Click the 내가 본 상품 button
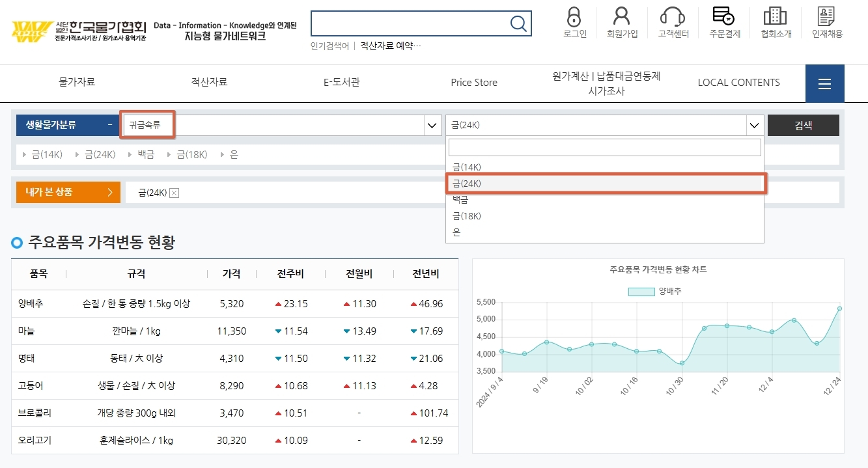The width and height of the screenshot is (868, 468). pyautogui.click(x=68, y=192)
